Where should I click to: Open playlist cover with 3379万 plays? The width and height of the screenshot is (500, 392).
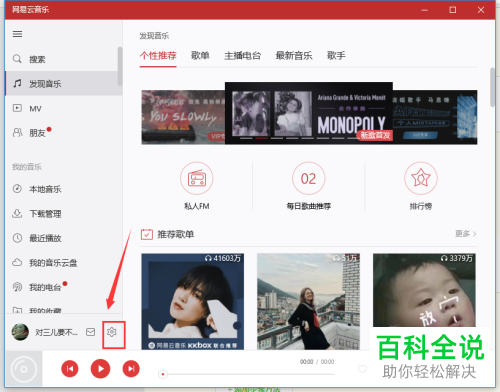(x=424, y=290)
